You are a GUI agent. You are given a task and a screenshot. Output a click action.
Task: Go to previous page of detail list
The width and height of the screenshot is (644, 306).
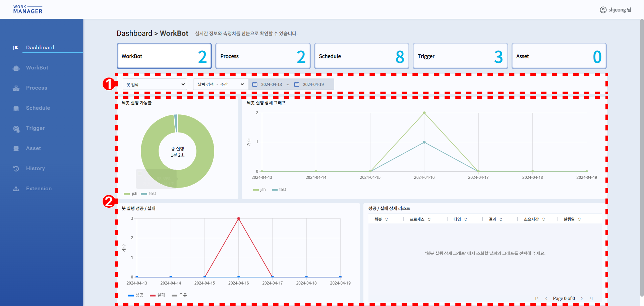(546, 298)
